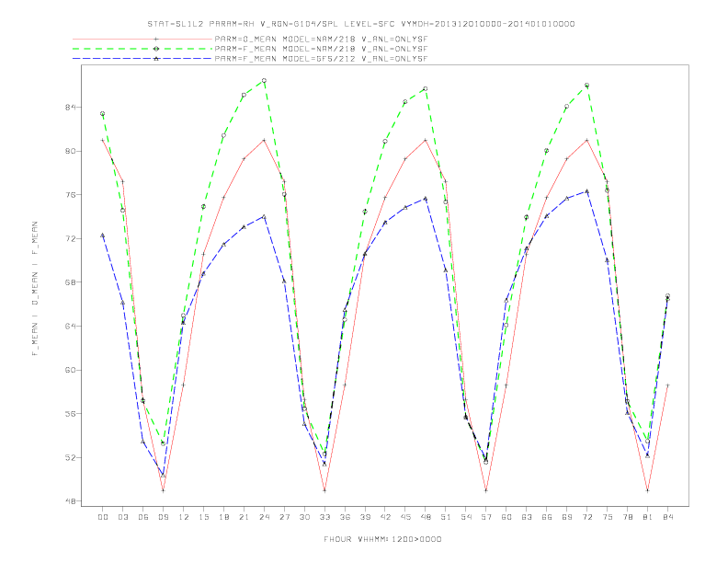728x563 pixels.
Task: Click the x-axis forecast hour label 39
Action: tap(365, 517)
